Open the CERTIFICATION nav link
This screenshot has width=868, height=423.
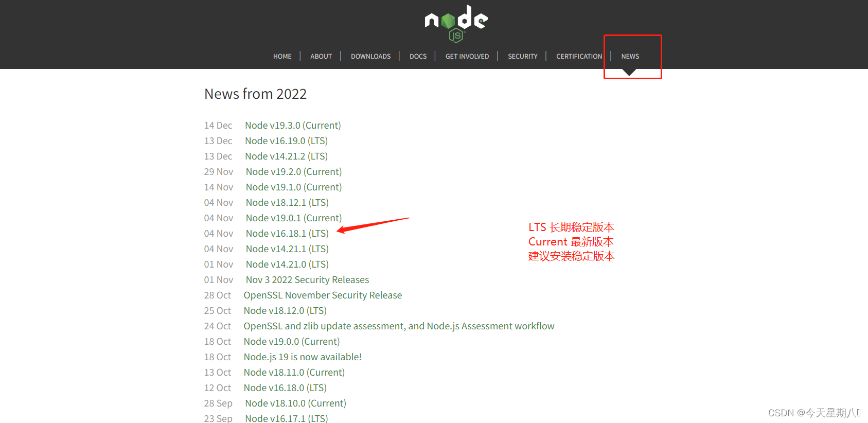coord(579,57)
